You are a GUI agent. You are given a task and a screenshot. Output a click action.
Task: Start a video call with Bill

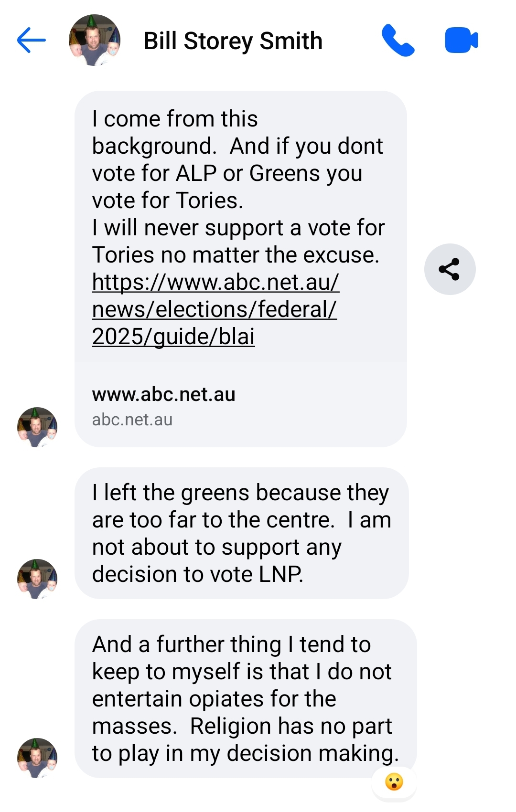(x=461, y=40)
